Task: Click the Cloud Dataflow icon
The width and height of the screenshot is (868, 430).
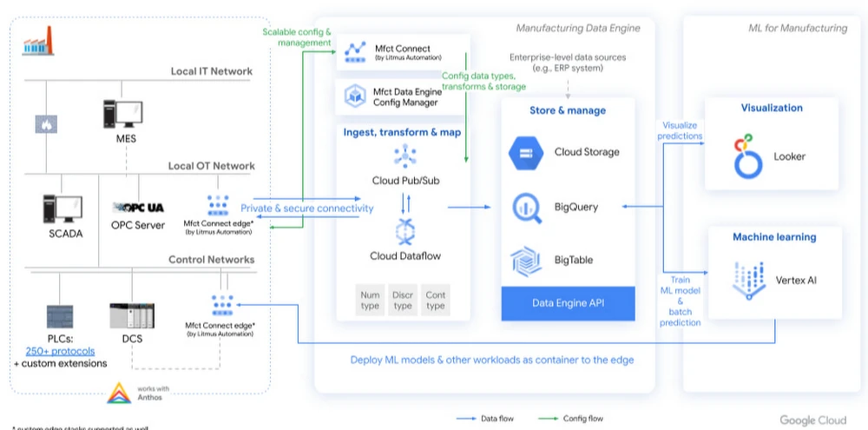Action: [406, 232]
